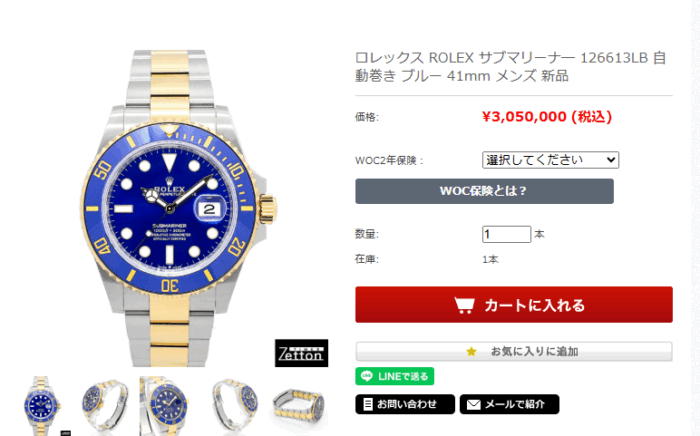
Task: Click the envelope icon on mail button
Action: 473,404
